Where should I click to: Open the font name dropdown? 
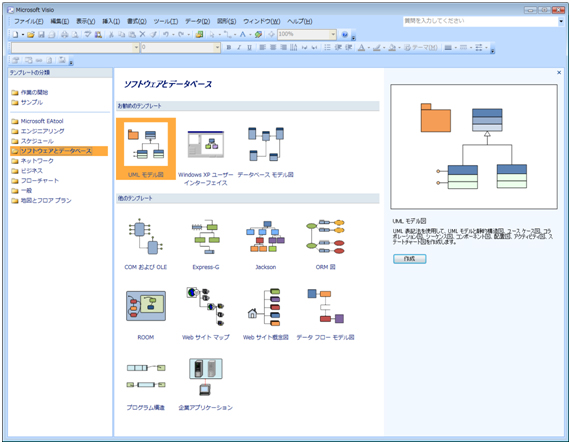tap(136, 48)
